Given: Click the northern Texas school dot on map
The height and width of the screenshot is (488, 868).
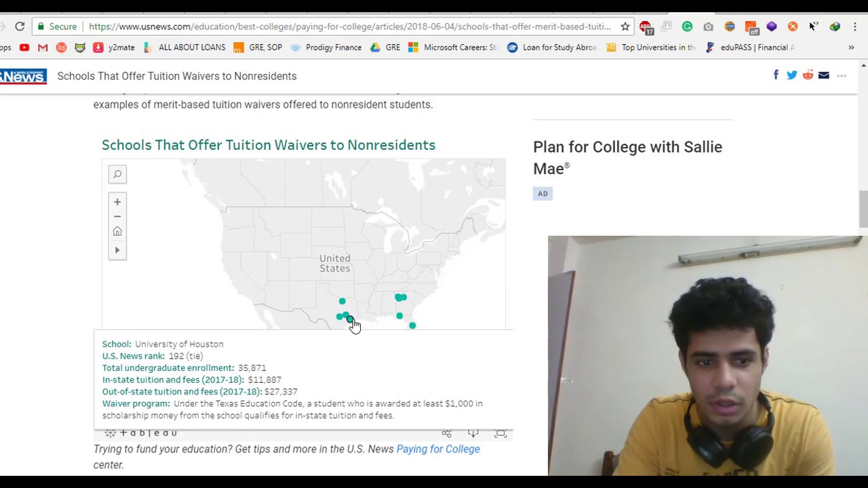Looking at the screenshot, I should (x=342, y=302).
